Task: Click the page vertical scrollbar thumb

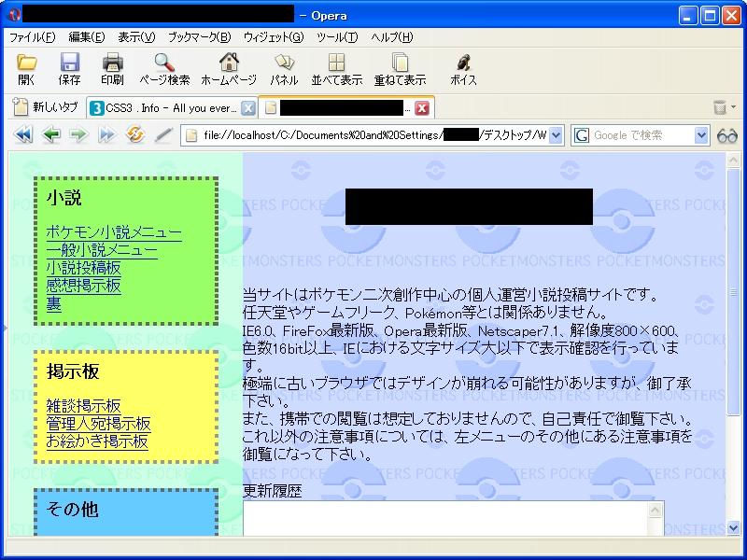Action: coord(733,291)
